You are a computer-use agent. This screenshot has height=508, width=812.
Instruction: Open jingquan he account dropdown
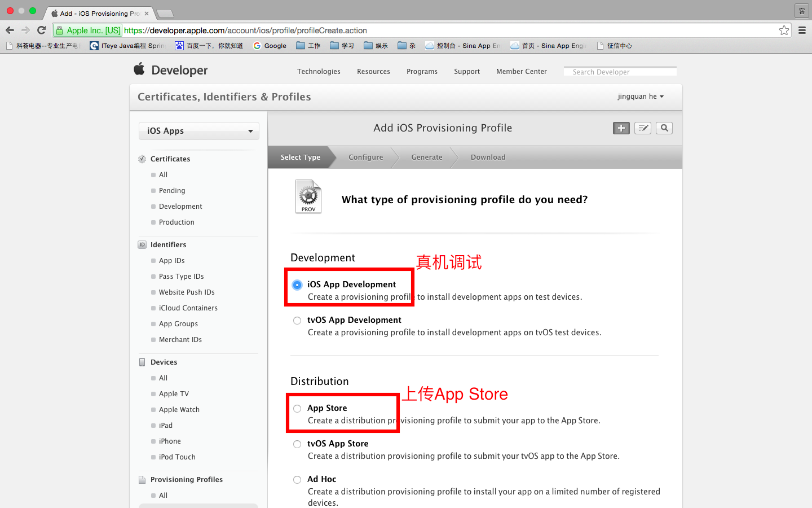pos(641,97)
